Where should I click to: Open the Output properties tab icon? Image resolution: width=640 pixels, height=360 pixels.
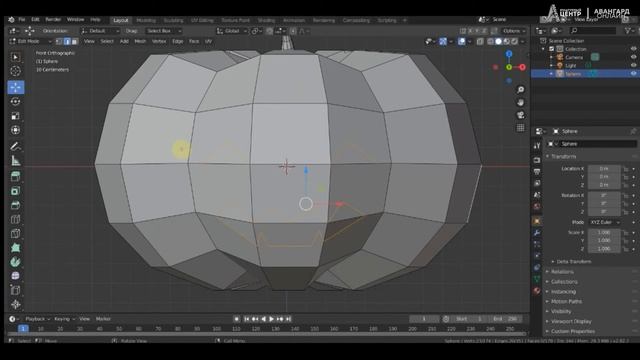click(x=537, y=172)
